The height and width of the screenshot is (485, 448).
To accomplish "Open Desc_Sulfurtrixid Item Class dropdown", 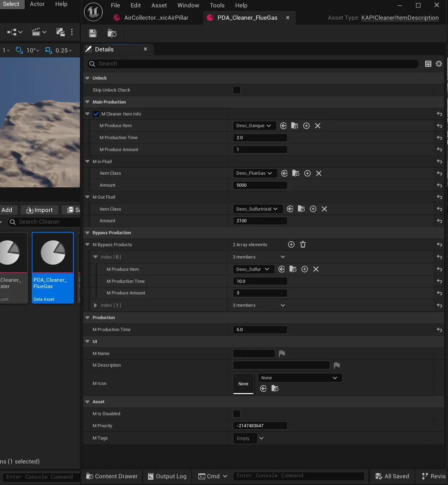I will [x=258, y=209].
